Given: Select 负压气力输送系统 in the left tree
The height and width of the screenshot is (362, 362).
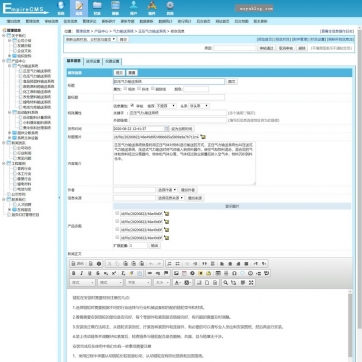Looking at the screenshot, I should [37, 76].
